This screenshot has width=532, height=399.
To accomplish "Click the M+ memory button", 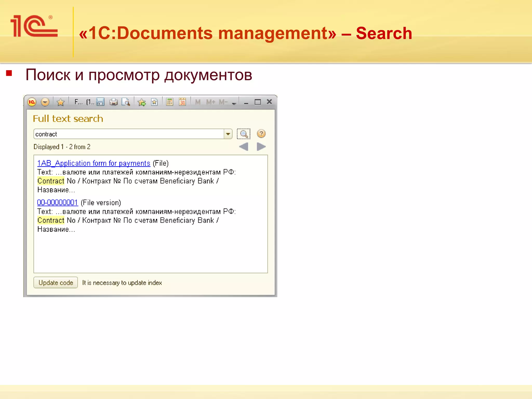I will (211, 102).
